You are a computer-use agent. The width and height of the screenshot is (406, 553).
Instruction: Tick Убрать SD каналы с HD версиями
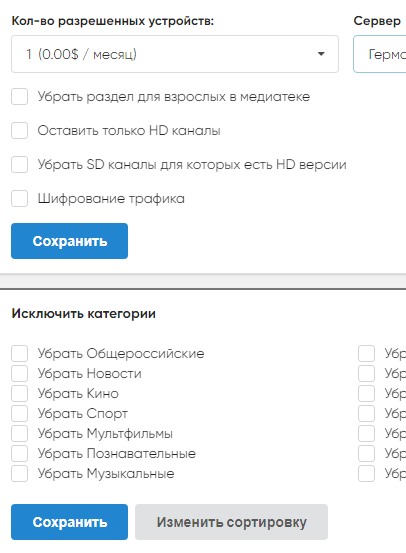click(19, 164)
